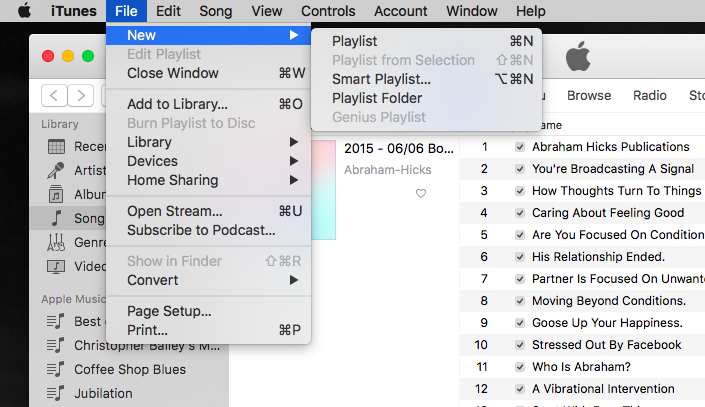Click the Best playlist icon
Image resolution: width=705 pixels, height=407 pixels.
point(56,321)
